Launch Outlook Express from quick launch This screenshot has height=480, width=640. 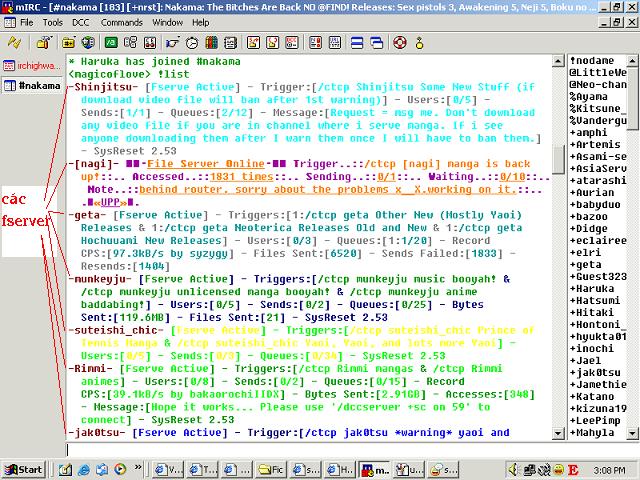coord(102,469)
